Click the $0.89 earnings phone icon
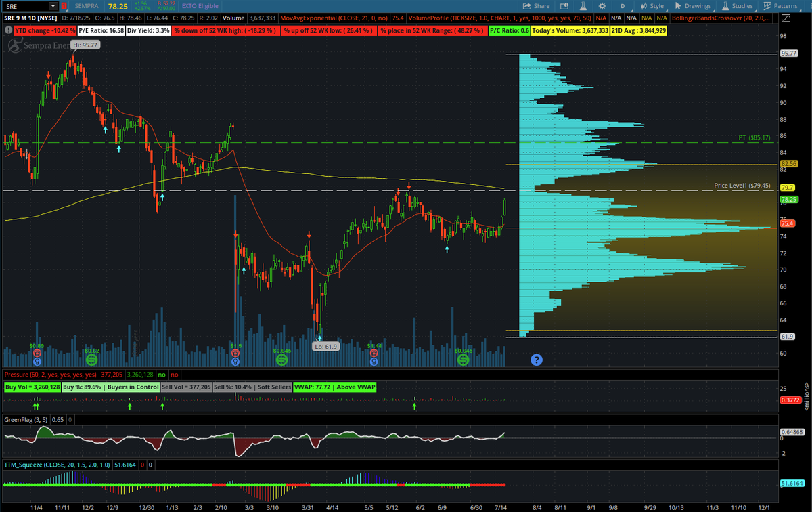This screenshot has height=512, width=812. 37,353
